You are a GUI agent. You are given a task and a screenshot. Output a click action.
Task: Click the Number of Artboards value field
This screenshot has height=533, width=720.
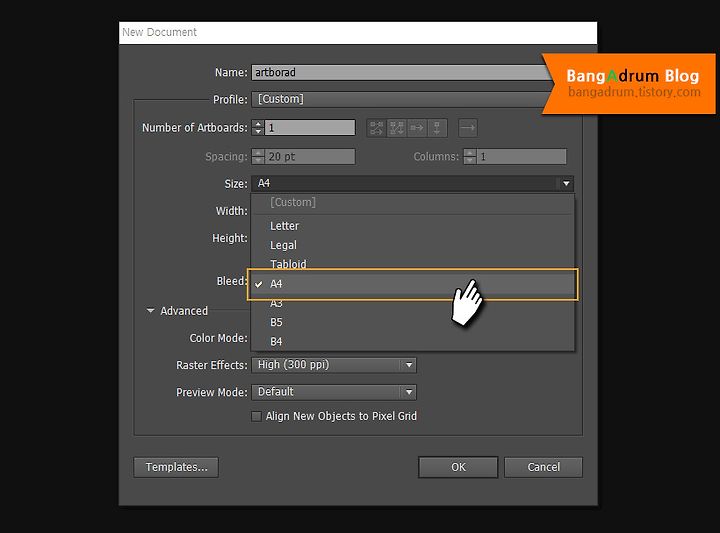[310, 128]
